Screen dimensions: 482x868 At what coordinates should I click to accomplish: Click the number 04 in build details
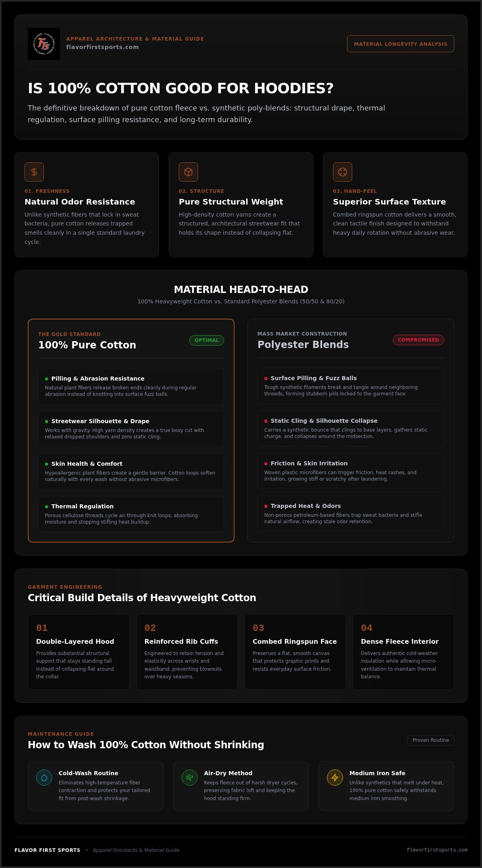[x=367, y=628]
